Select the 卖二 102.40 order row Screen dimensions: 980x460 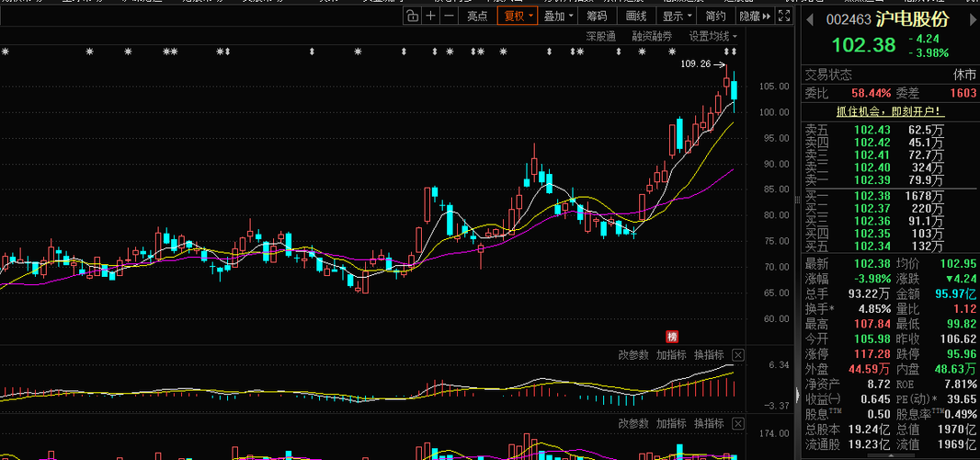click(x=890, y=167)
